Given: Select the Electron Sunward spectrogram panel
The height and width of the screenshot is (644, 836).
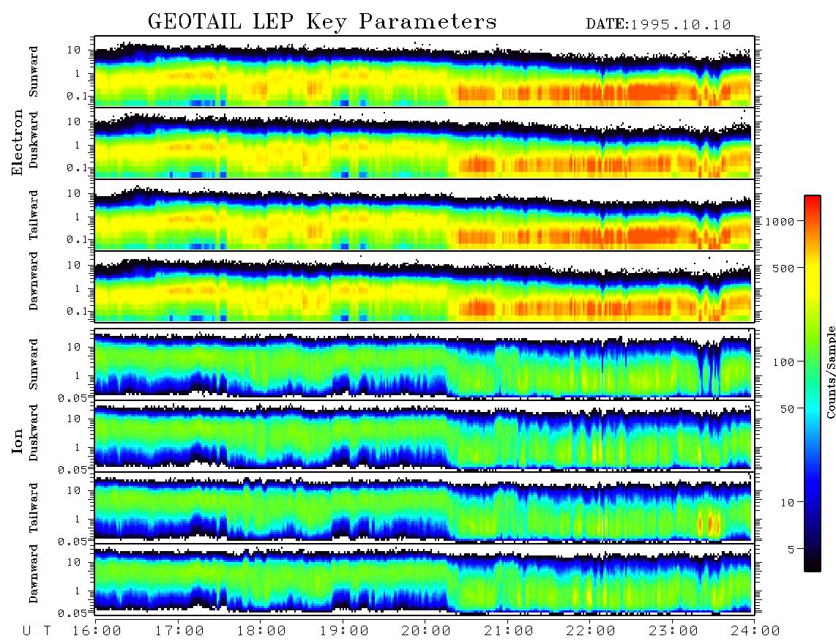Looking at the screenshot, I should tap(425, 72).
